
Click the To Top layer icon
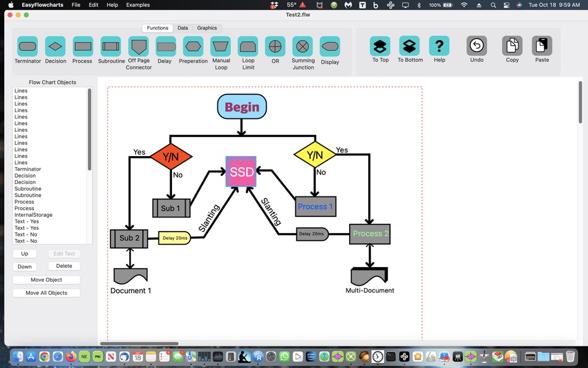click(380, 46)
